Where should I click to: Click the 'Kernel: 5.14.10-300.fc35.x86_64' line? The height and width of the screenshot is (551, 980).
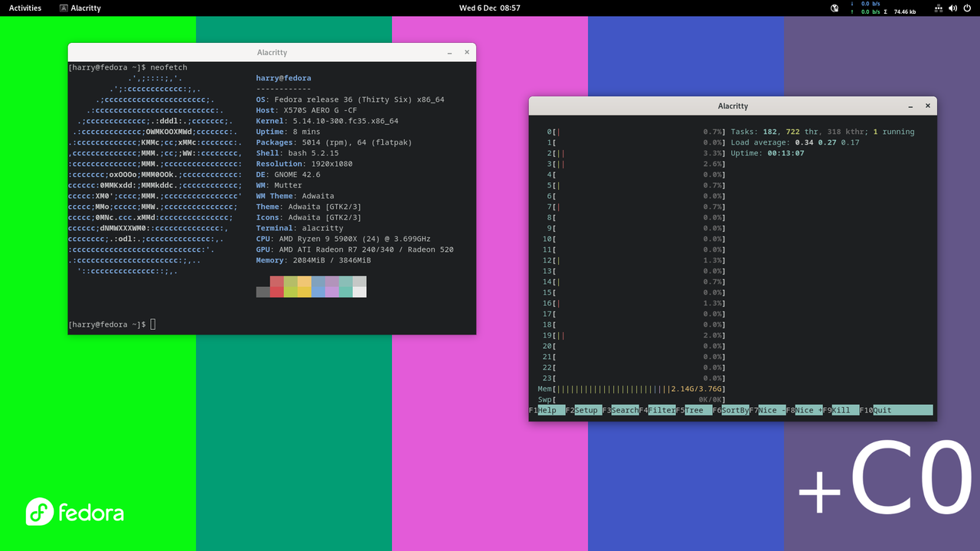(x=327, y=121)
